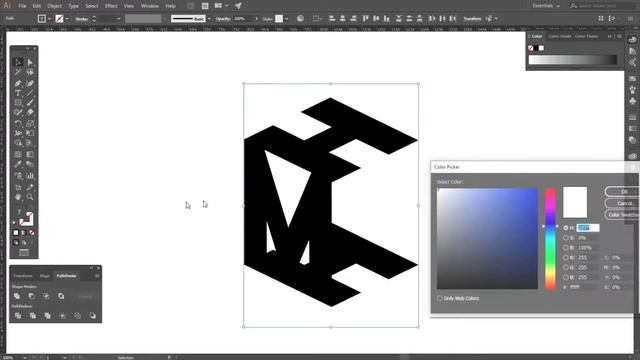Screen dimensions: 640x360
Task: Select the Artboard tool
Action: (18, 187)
